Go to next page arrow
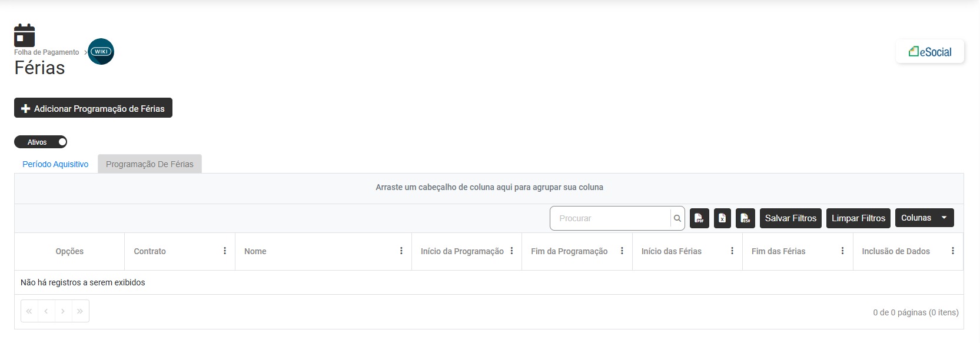This screenshot has height=343, width=980. point(63,311)
